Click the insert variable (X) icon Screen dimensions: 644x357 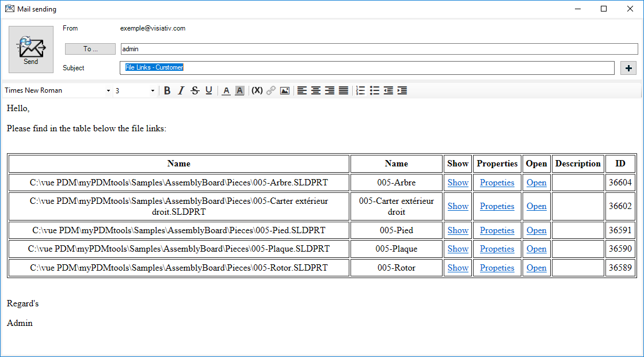257,90
